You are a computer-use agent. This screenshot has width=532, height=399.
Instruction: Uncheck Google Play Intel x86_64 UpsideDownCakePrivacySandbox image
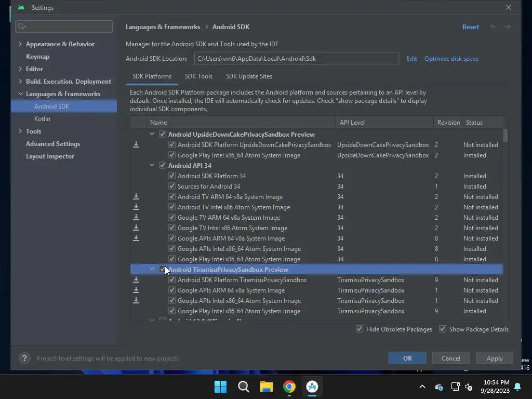click(x=172, y=155)
